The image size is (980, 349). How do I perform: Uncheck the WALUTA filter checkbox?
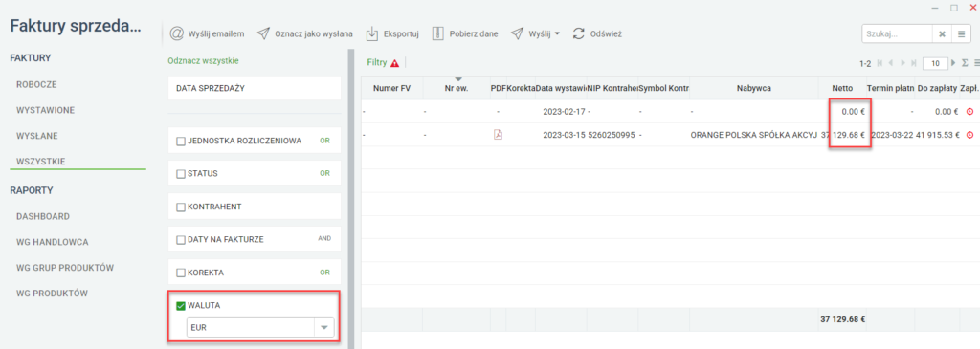tap(181, 306)
